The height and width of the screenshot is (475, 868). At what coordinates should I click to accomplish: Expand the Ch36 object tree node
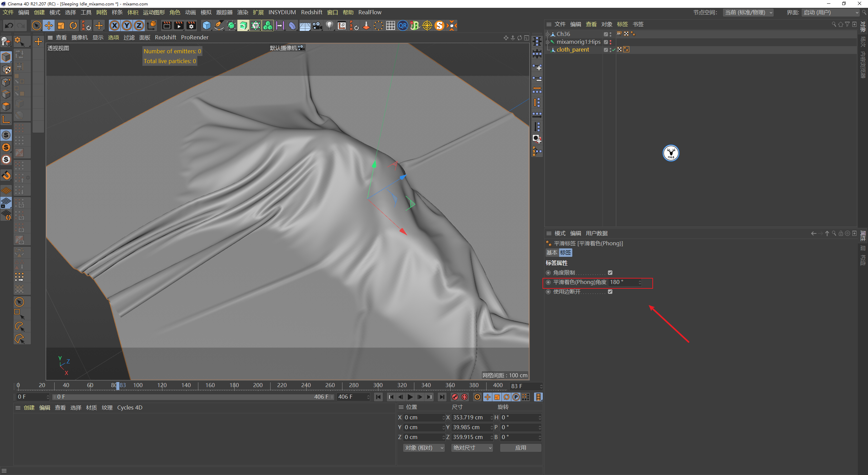click(547, 34)
